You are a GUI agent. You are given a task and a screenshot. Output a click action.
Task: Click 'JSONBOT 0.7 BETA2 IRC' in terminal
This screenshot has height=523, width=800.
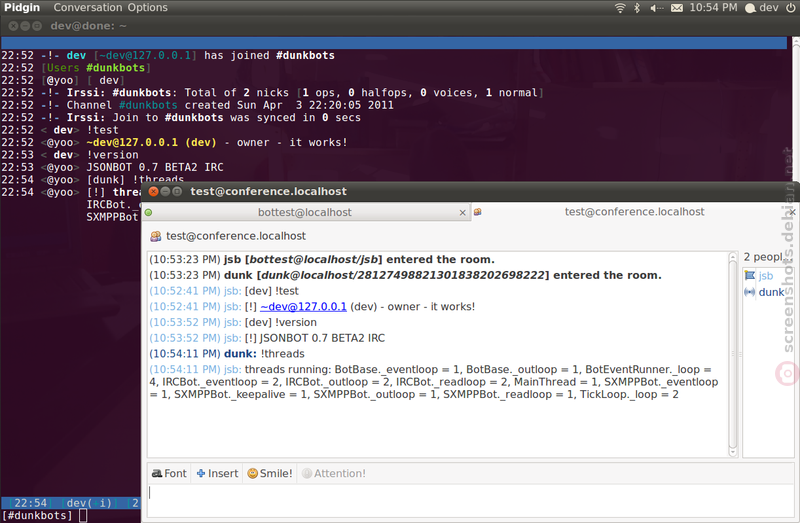pos(155,167)
